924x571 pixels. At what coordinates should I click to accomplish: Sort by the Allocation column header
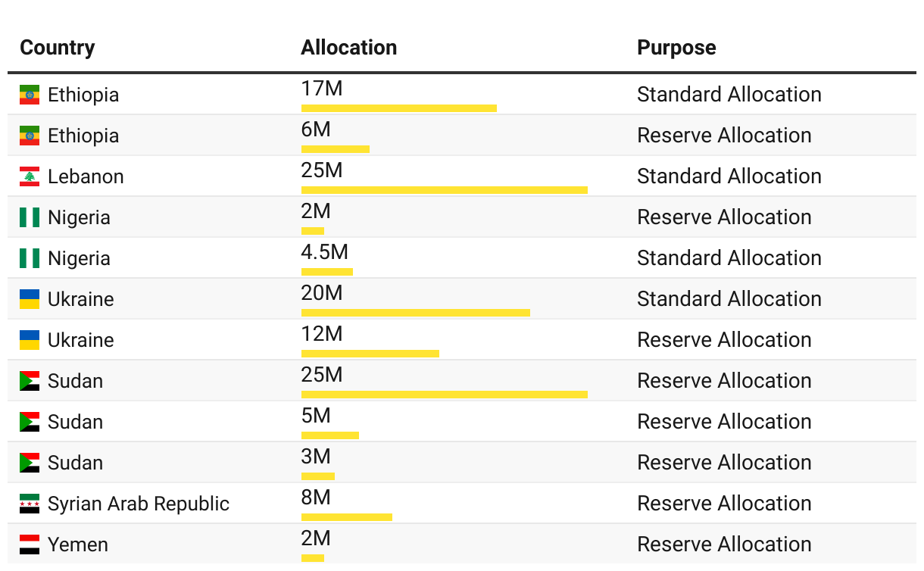348,48
